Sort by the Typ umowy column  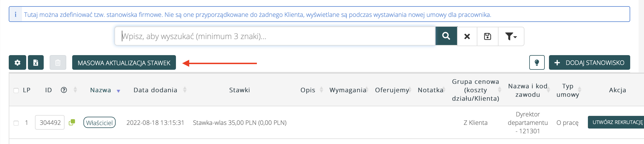579,90
